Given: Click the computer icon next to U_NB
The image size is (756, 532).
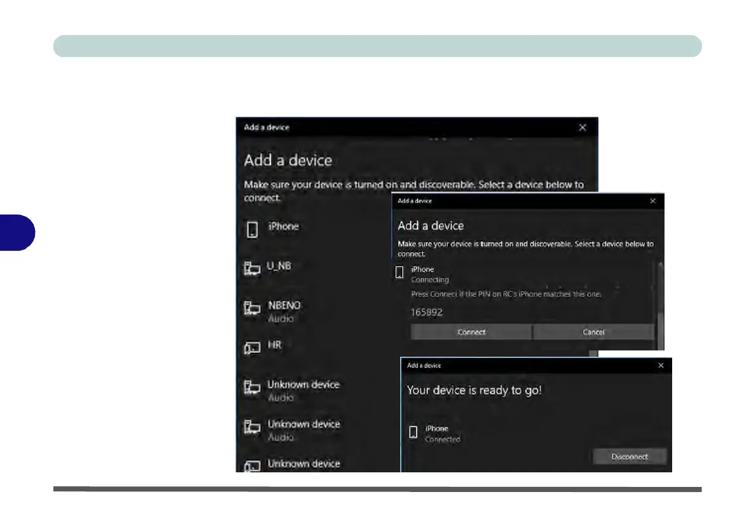Looking at the screenshot, I should point(252,268).
